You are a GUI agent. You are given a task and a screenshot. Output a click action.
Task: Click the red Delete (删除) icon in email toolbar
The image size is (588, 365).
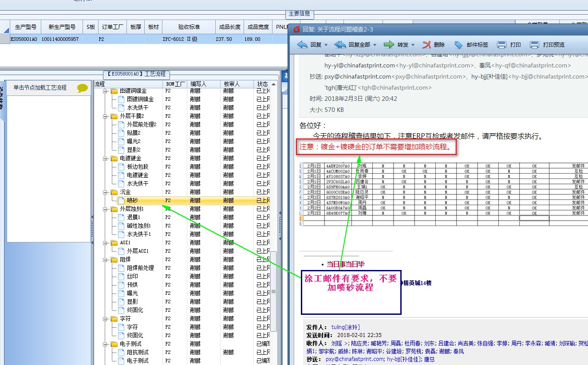click(x=426, y=45)
